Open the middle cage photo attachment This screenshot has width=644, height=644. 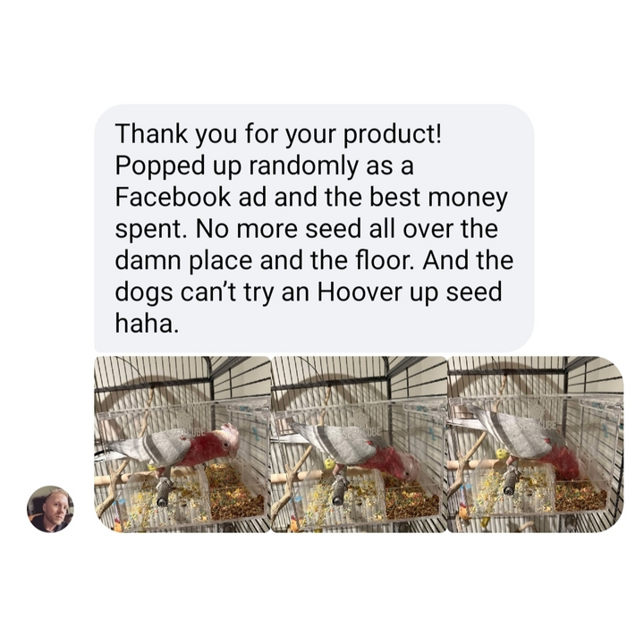pyautogui.click(x=359, y=445)
